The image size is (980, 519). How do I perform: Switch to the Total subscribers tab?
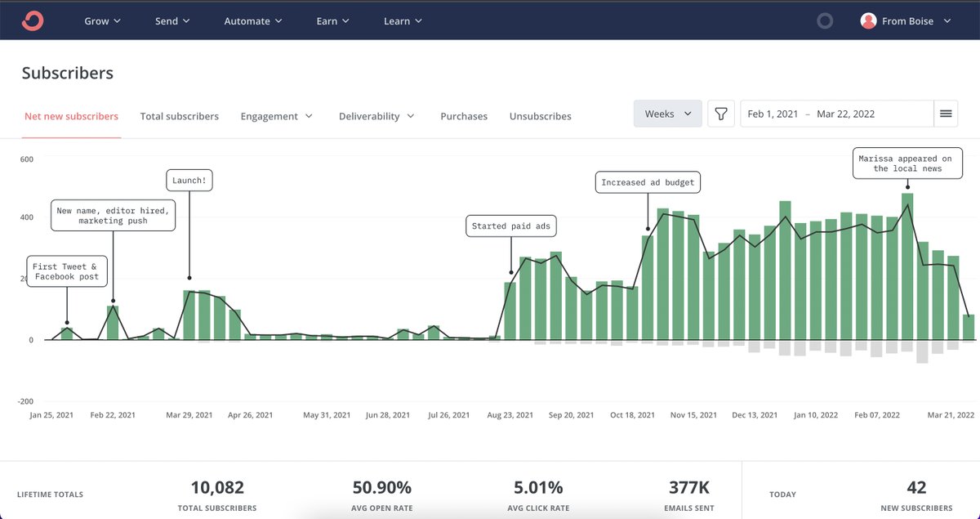(180, 116)
